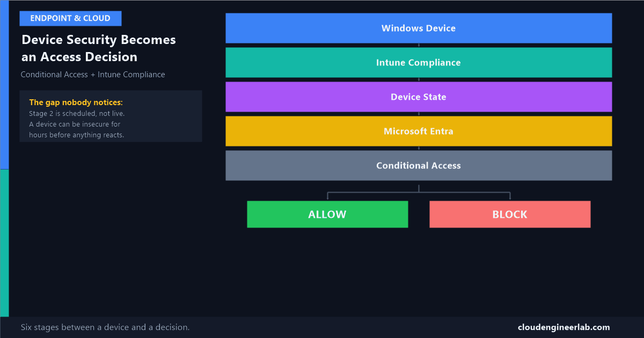Click the title 'Device Security Becomes'

(99, 40)
